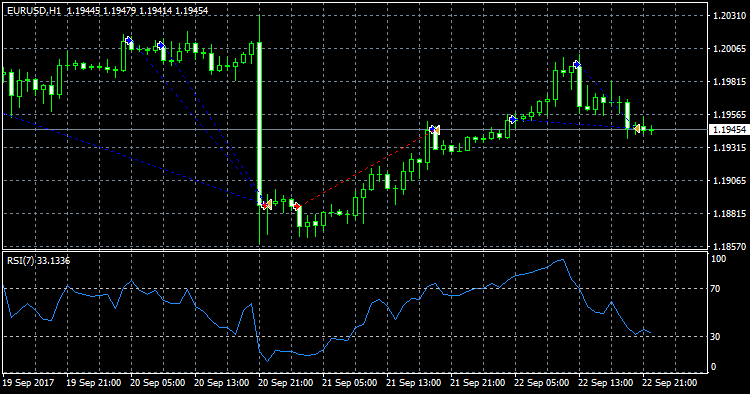Click the orange close marker beside 20 Sep 21:00 low
The width and height of the screenshot is (750, 394).
coord(269,205)
